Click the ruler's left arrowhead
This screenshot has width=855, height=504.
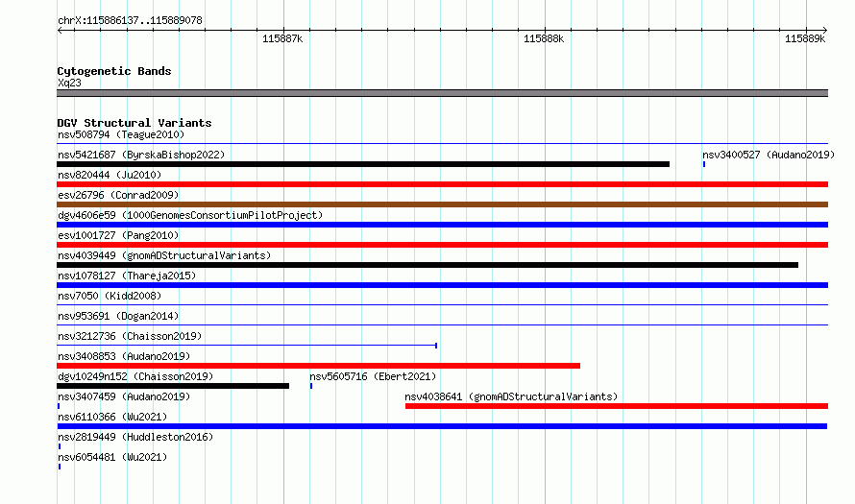pyautogui.click(x=60, y=30)
